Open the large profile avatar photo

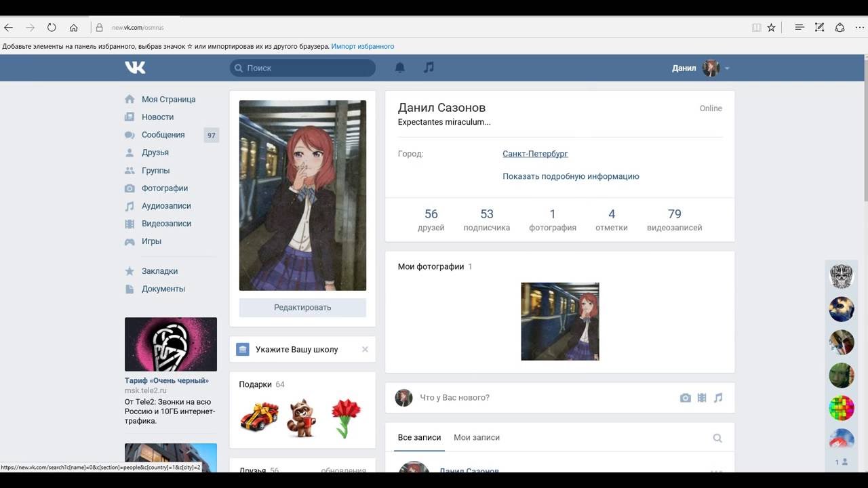pyautogui.click(x=302, y=195)
